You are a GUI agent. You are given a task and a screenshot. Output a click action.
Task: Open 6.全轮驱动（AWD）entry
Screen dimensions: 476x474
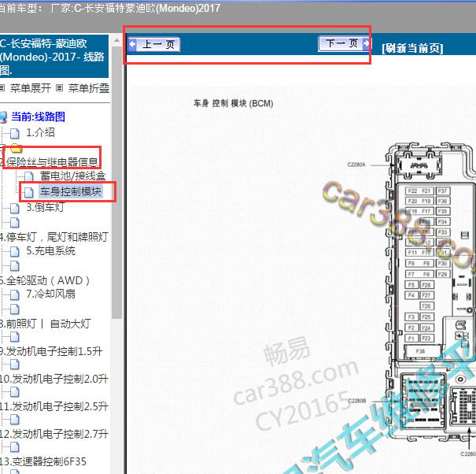click(45, 280)
